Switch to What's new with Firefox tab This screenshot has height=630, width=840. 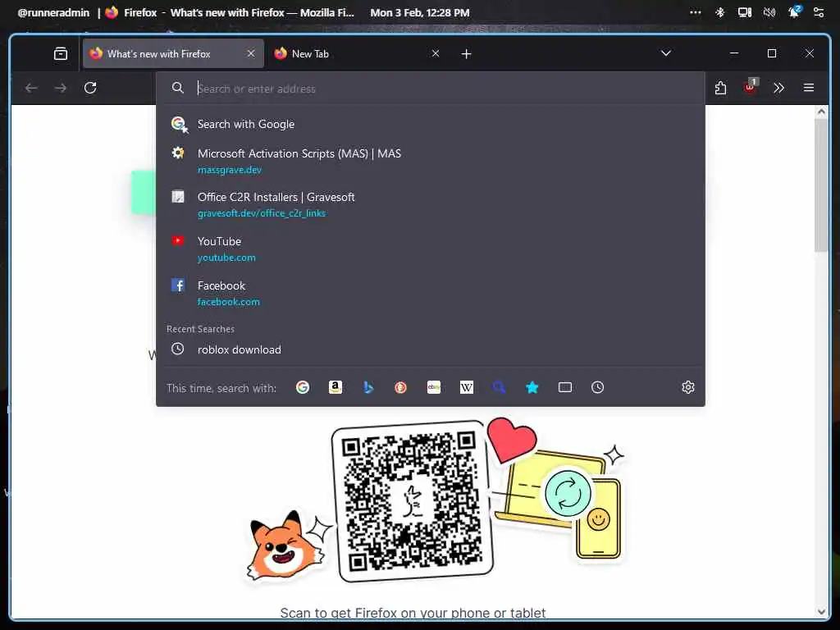(173, 53)
